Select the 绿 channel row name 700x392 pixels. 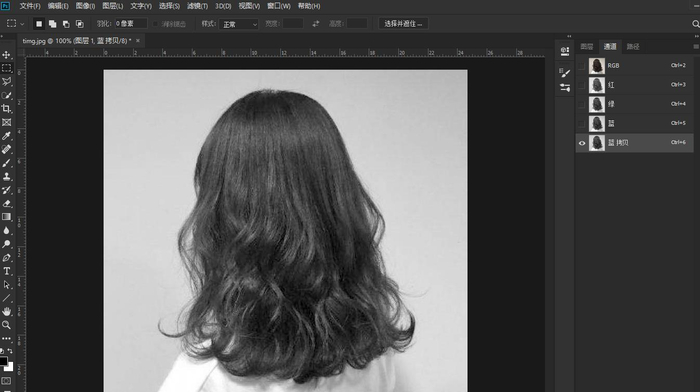coord(611,104)
